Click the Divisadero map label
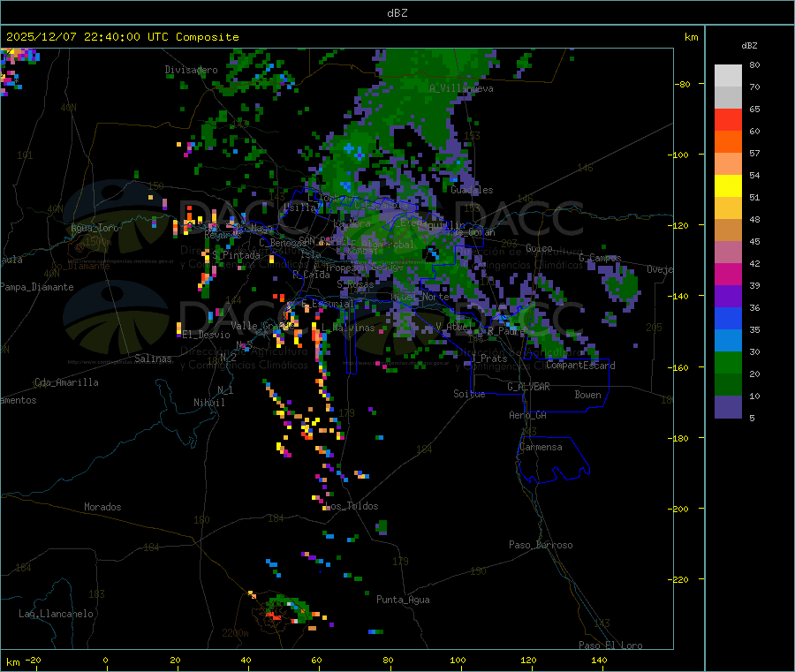 (x=191, y=70)
